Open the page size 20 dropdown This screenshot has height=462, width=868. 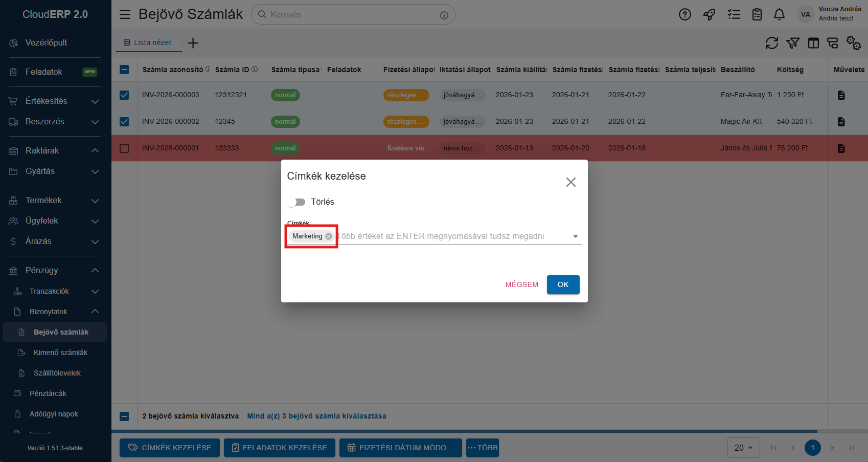(x=743, y=448)
